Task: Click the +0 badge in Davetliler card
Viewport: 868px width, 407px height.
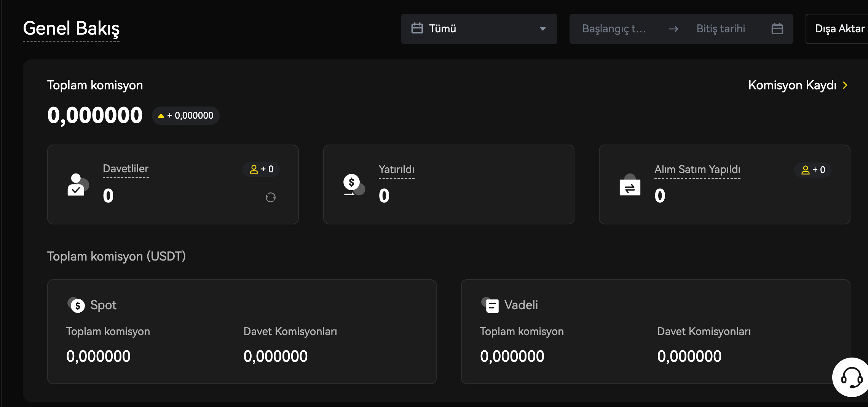Action: tap(262, 169)
